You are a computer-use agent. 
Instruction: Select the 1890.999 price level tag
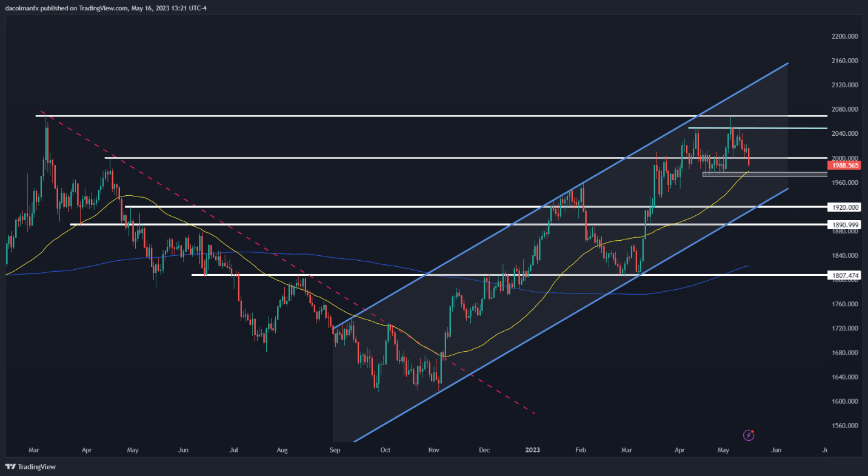click(844, 224)
